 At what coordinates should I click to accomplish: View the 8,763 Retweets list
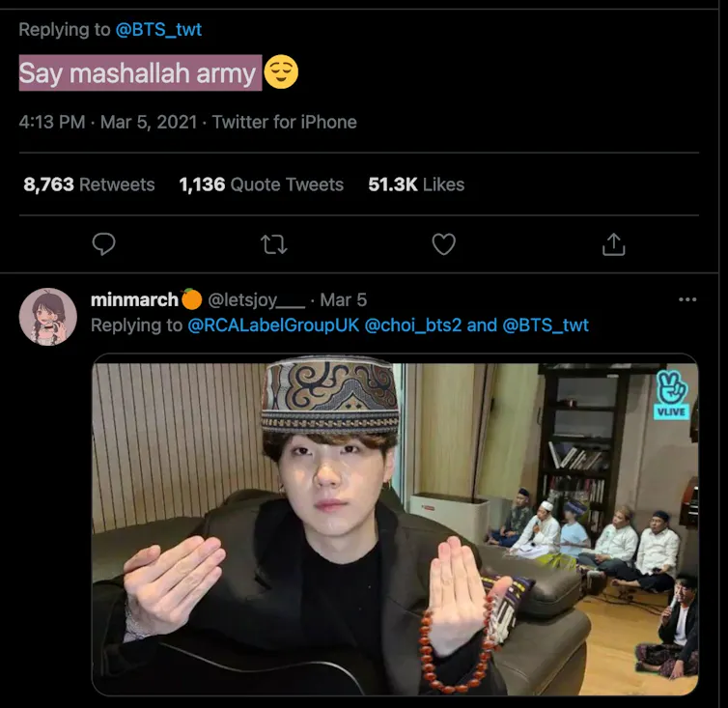(x=89, y=184)
